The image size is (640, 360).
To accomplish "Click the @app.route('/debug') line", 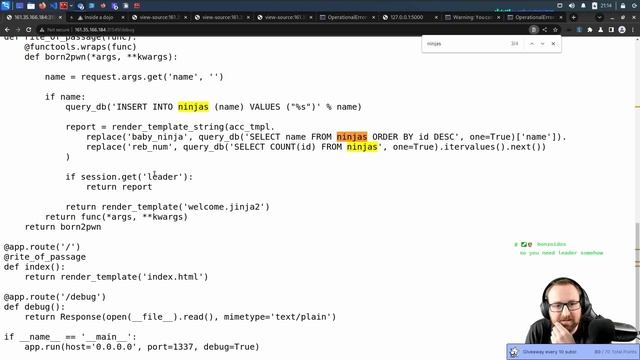I will [x=55, y=297].
